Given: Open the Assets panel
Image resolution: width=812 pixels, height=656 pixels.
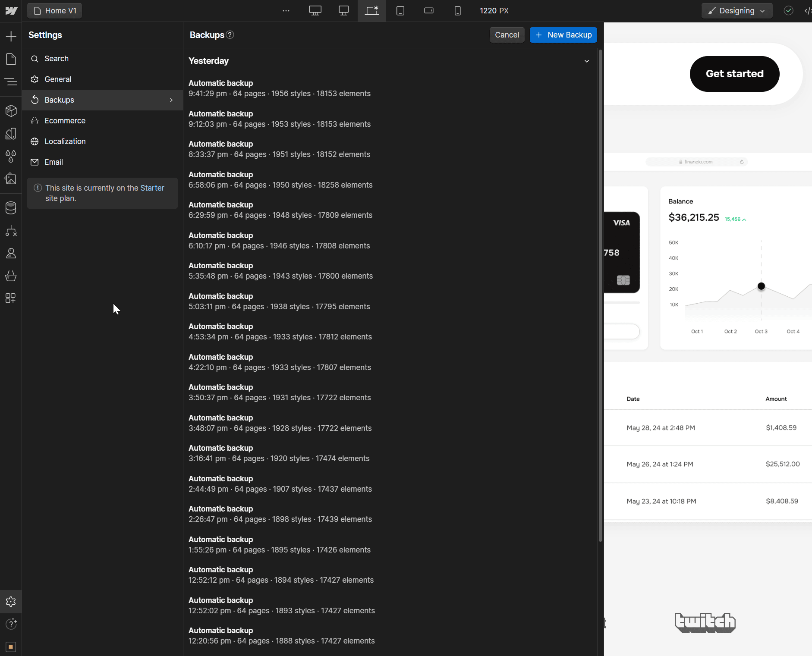Looking at the screenshot, I should [11, 179].
